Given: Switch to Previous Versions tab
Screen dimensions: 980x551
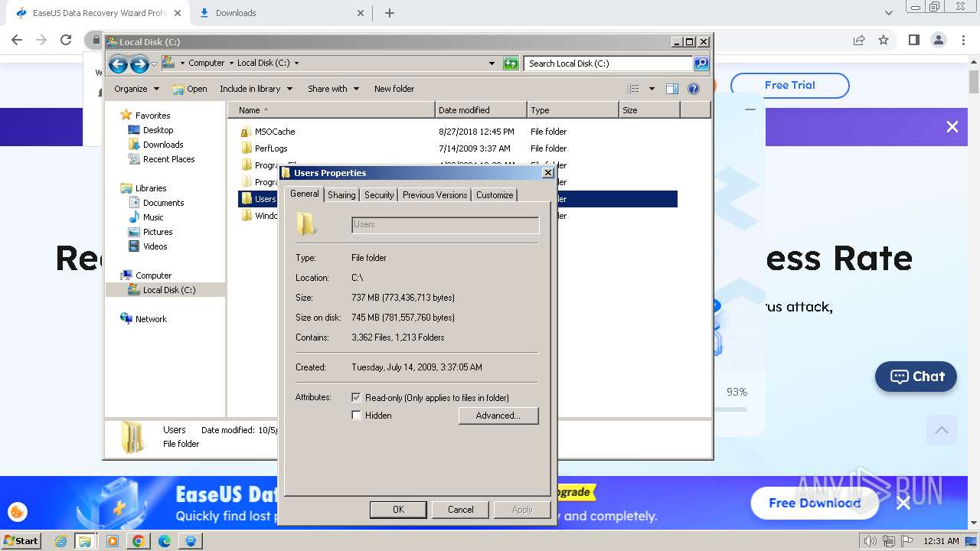Looking at the screenshot, I should [x=435, y=195].
